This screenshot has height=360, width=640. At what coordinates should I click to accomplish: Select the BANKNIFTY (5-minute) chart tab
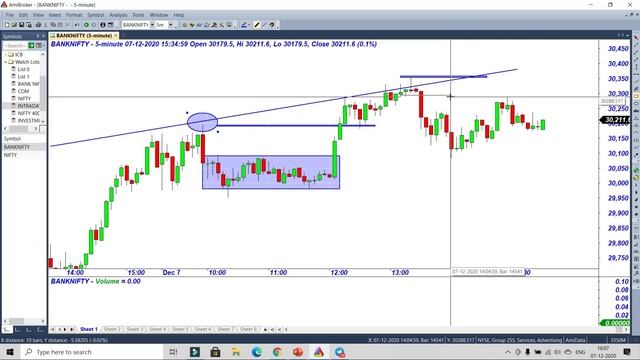pyautogui.click(x=84, y=36)
